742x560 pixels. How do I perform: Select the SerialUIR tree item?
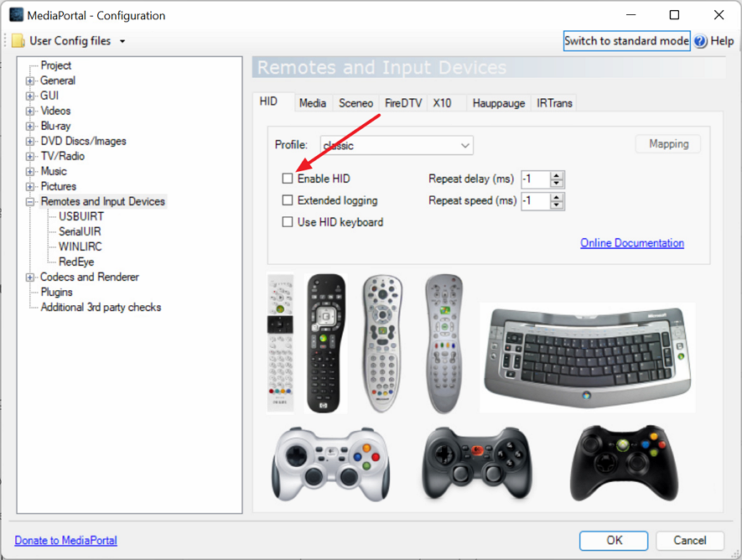[80, 231]
